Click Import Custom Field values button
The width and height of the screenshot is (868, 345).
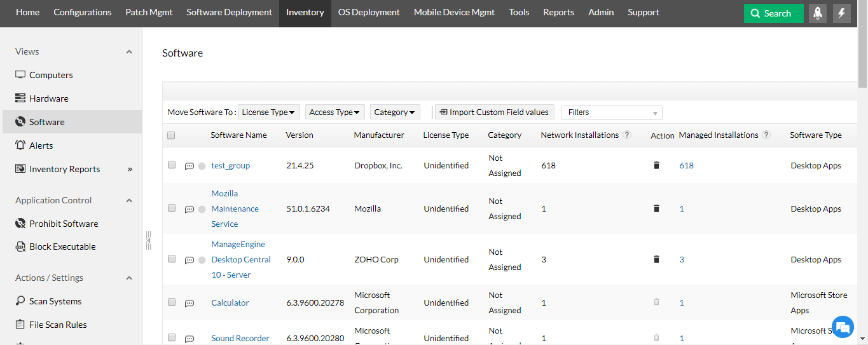click(x=494, y=112)
